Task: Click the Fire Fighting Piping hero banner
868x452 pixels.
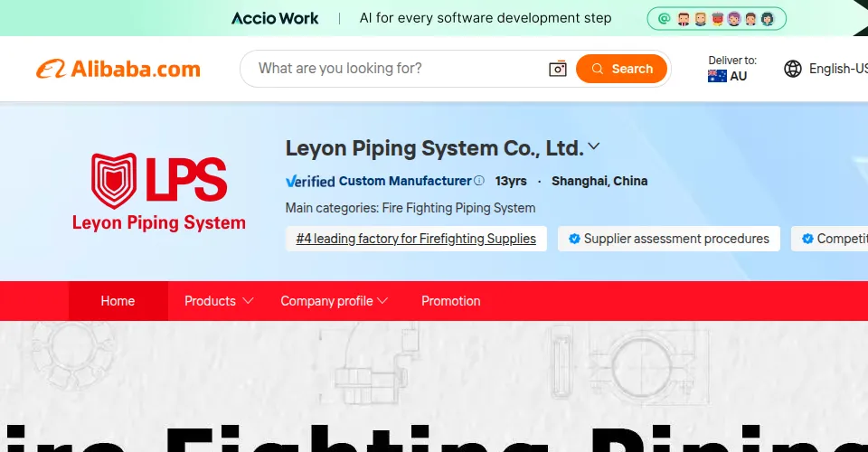Action: 434,386
